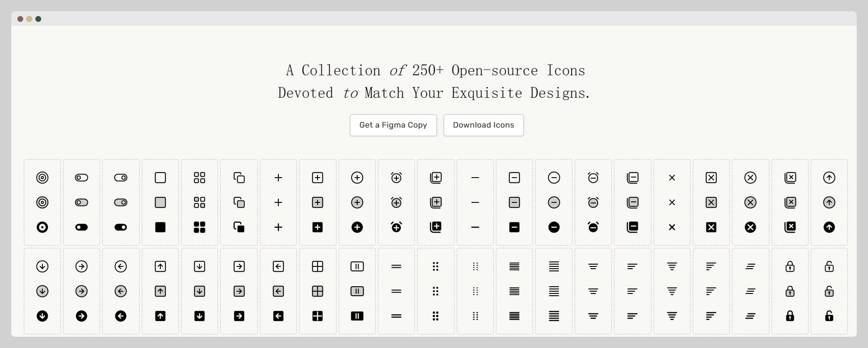Choose the solid down-arrow circle icon
This screenshot has width=868, height=348.
pyautogui.click(x=42, y=316)
